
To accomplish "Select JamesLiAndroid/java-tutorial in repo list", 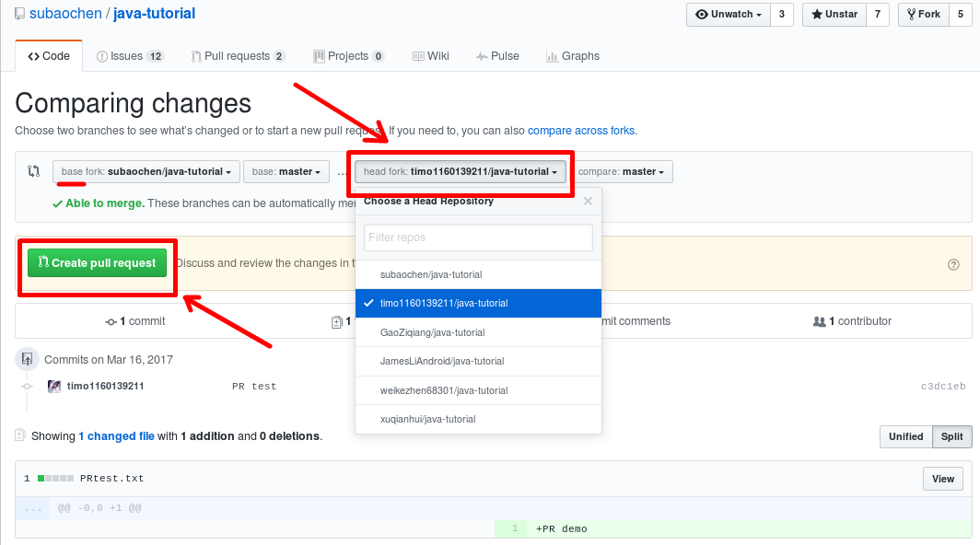I will pyautogui.click(x=478, y=361).
